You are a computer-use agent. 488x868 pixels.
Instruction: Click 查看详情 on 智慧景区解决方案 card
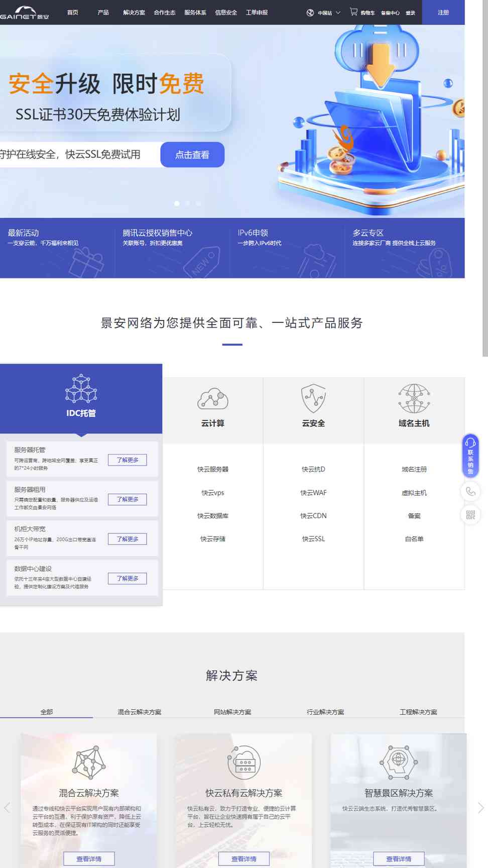[399, 859]
